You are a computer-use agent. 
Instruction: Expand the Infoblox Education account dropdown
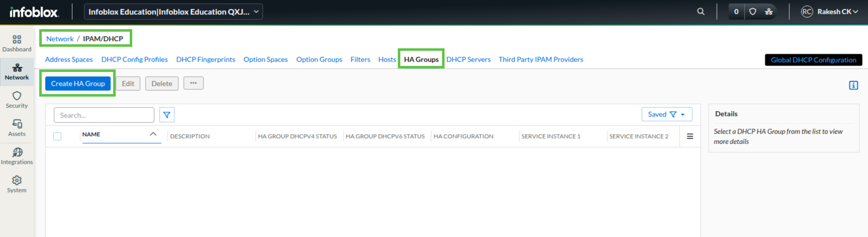coord(173,12)
